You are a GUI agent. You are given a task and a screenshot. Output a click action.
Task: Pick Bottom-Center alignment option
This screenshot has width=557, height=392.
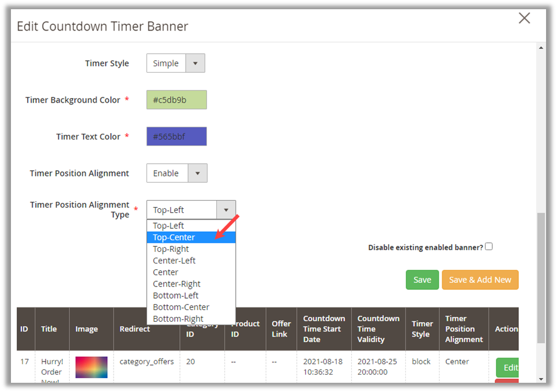(181, 307)
